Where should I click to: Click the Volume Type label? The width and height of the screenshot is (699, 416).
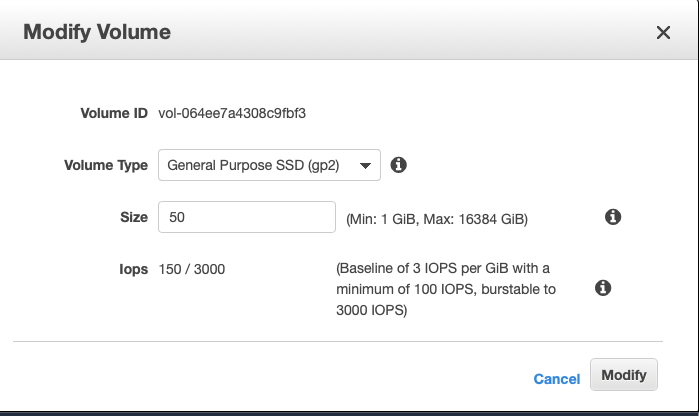105,165
